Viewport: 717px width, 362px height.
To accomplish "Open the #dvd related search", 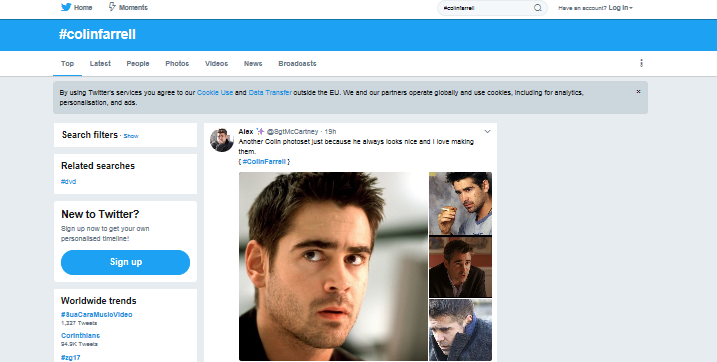I will click(69, 181).
